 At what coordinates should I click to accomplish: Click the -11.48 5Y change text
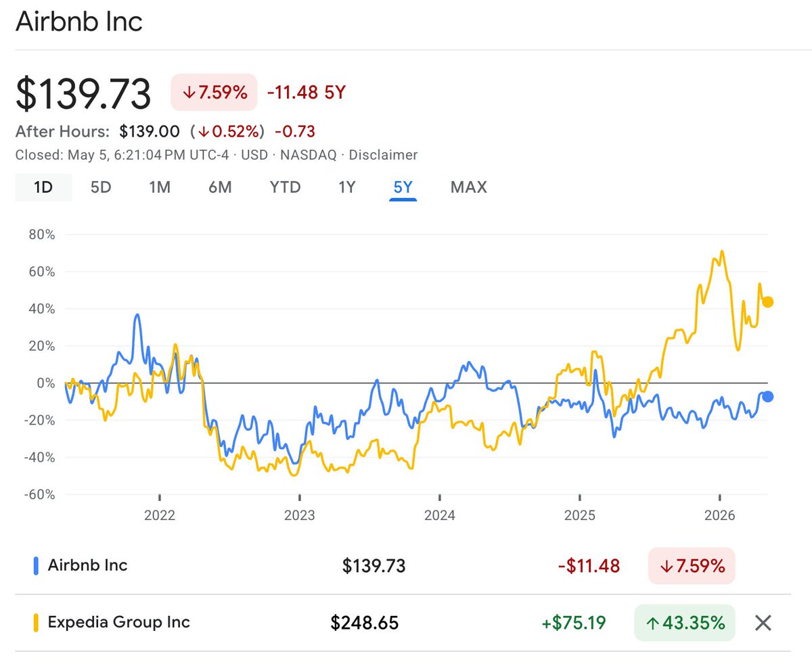(307, 92)
